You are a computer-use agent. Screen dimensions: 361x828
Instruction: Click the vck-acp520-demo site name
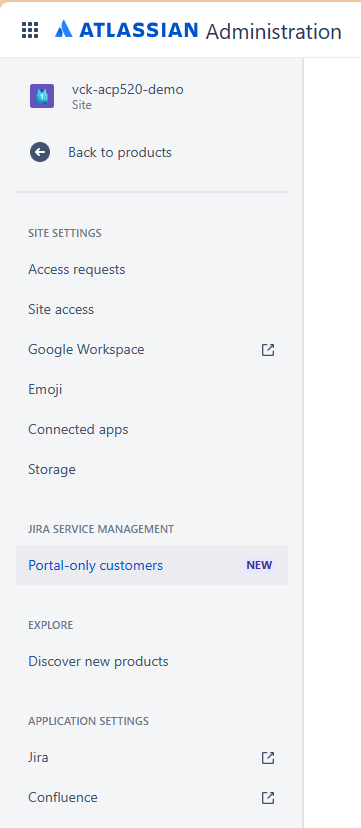128,90
